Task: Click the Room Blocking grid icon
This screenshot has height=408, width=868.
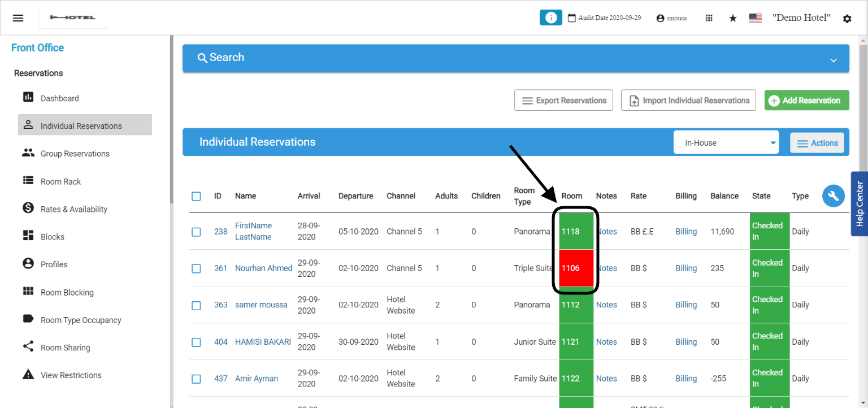Action: pos(28,292)
